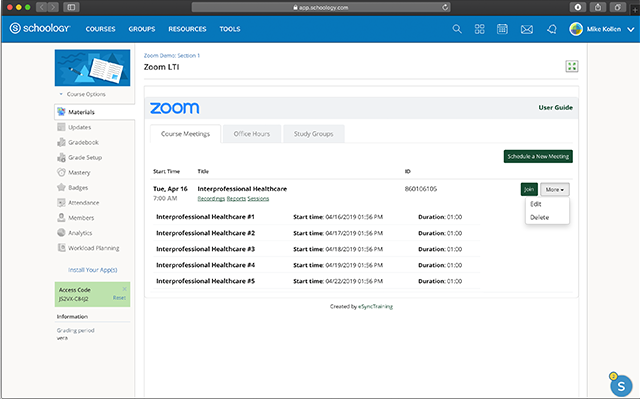Open the User Guide link
Screen dimensions: 640x399
[556, 107]
